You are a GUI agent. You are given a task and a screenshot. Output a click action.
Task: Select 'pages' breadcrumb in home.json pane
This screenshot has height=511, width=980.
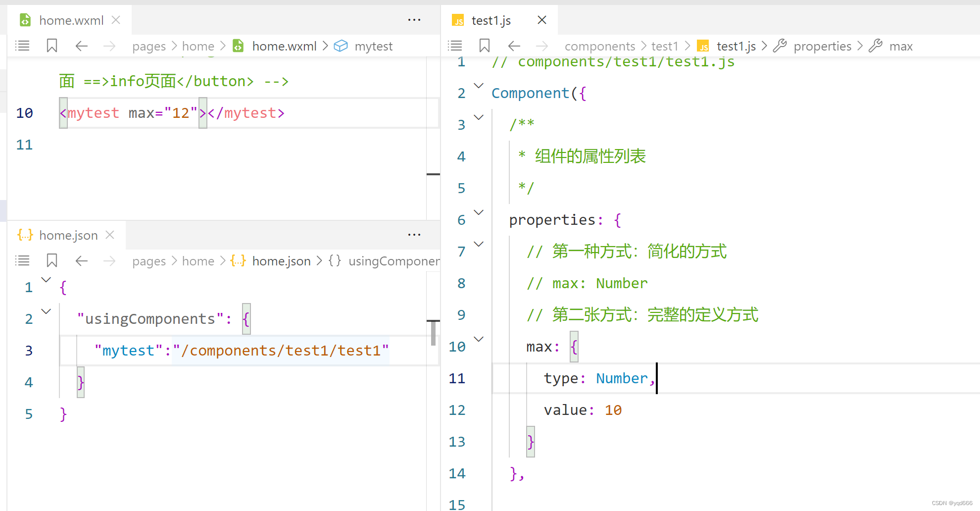pos(149,261)
